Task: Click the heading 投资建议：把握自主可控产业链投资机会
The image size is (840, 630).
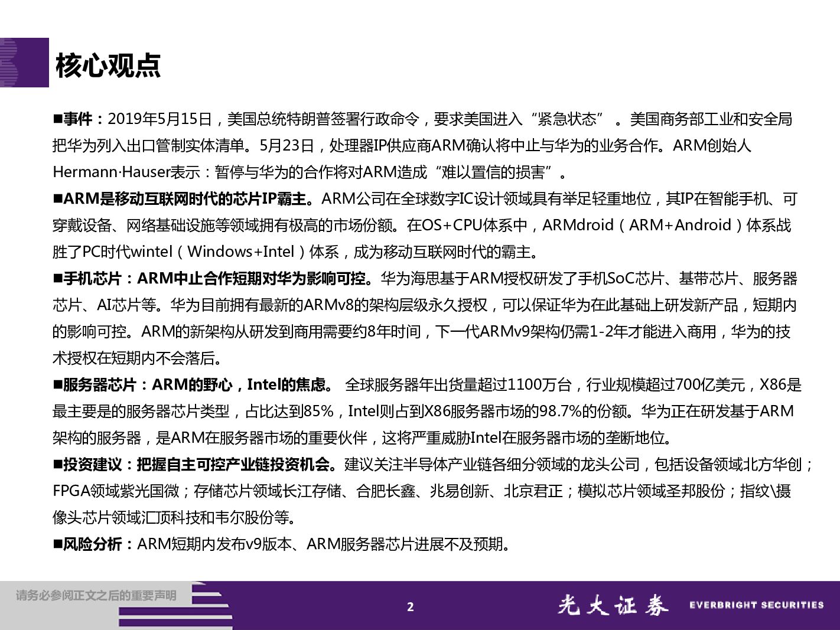Action: point(196,465)
